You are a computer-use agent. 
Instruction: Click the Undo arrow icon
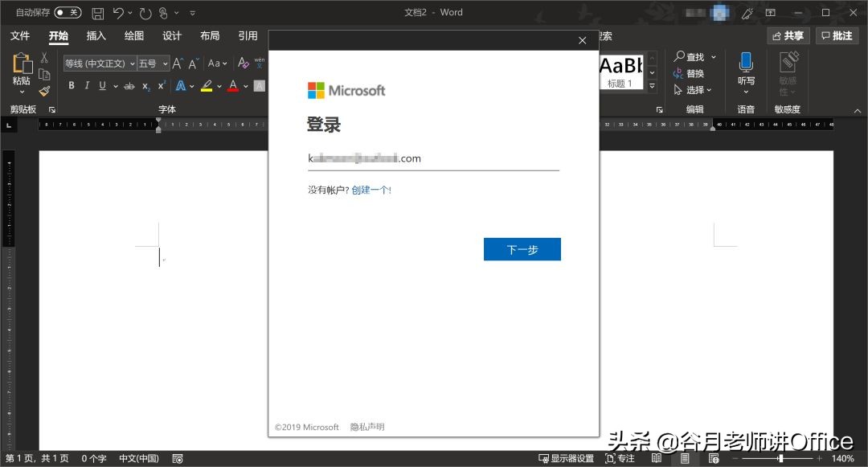pos(118,13)
